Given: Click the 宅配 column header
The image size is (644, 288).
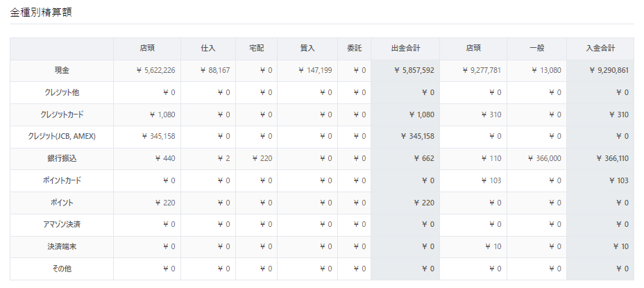Looking at the screenshot, I should click(256, 49).
